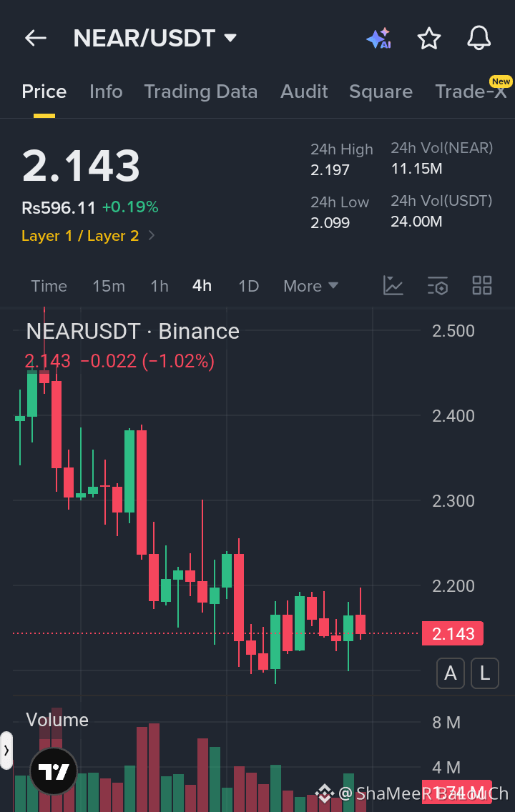Tap the 24h High value 2.197
Image resolution: width=515 pixels, height=812 pixels.
pos(330,170)
